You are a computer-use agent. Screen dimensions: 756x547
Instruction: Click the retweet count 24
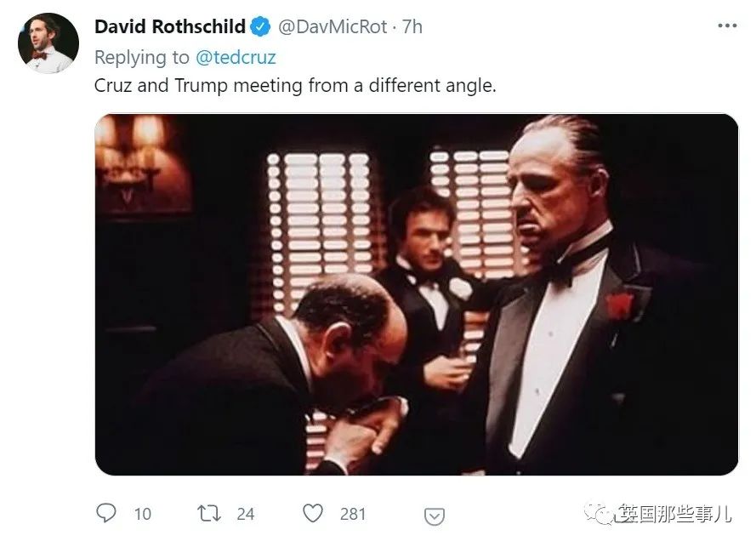pos(246,514)
